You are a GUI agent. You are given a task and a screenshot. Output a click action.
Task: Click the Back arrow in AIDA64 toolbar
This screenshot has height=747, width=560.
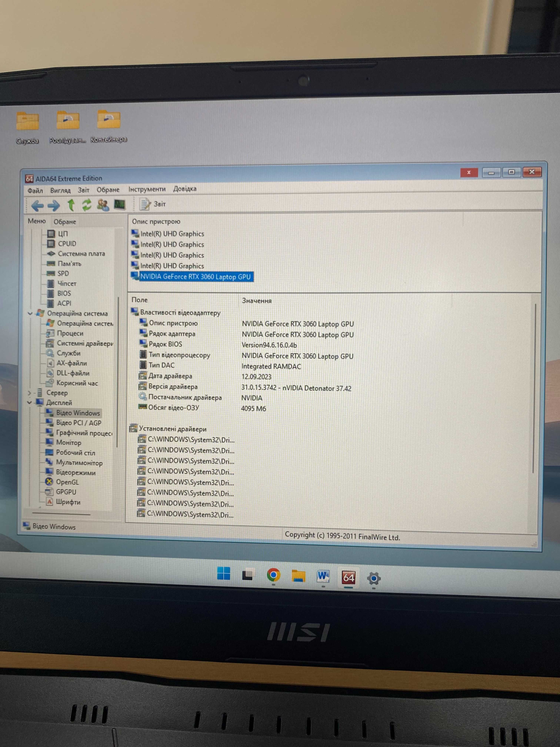(x=37, y=205)
